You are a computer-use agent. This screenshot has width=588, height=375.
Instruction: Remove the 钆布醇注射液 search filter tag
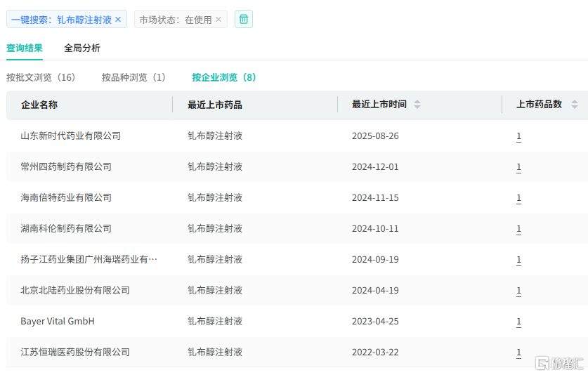coord(118,20)
